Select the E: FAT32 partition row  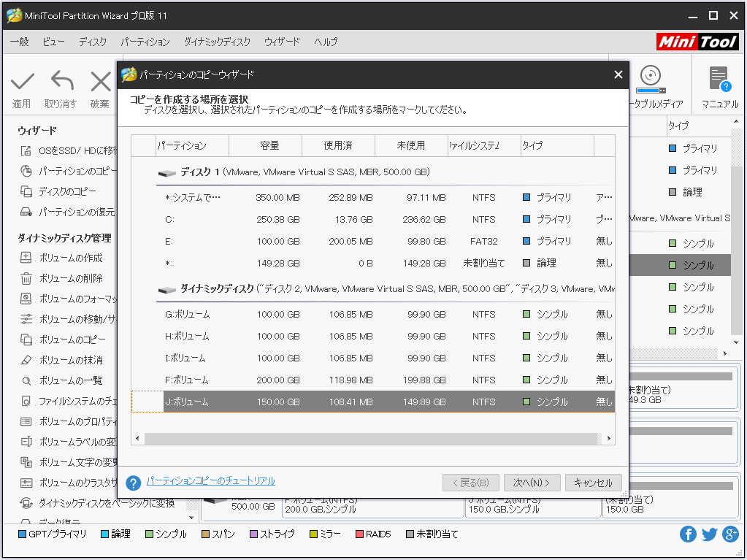[x=373, y=242]
